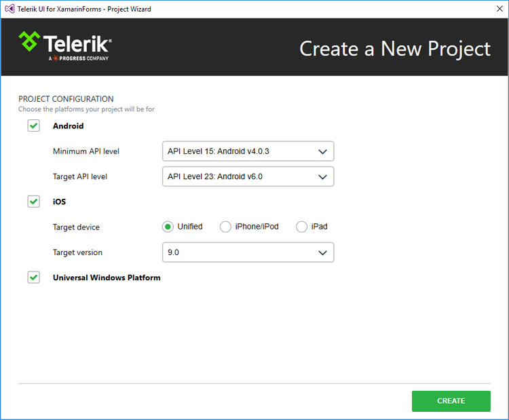Open the Minimum API level dropdown
This screenshot has height=420, width=509.
[x=248, y=151]
